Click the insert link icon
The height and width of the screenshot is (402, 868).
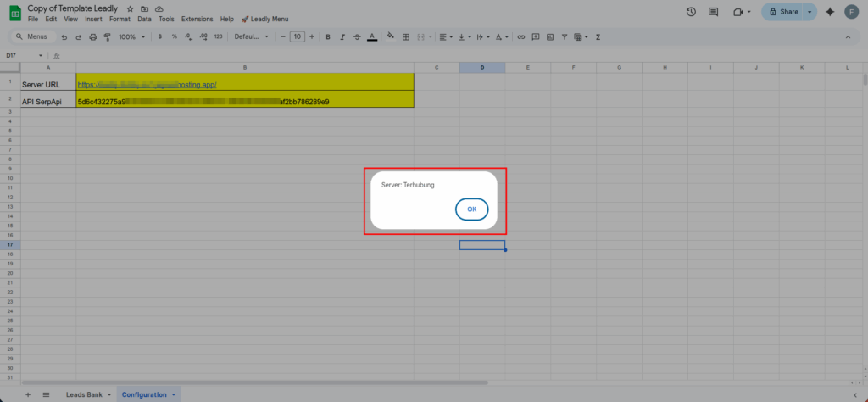click(521, 37)
